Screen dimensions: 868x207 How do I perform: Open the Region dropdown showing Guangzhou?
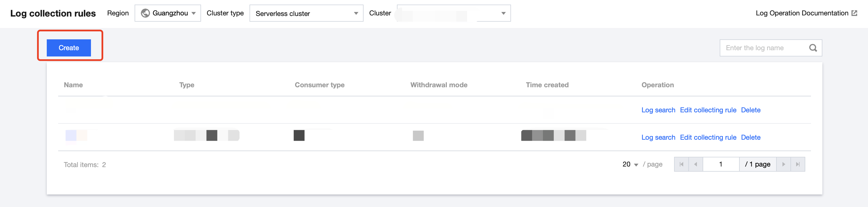(167, 13)
